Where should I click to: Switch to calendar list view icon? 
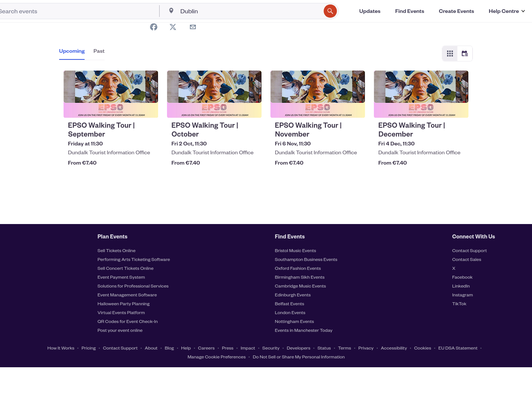coord(465,54)
